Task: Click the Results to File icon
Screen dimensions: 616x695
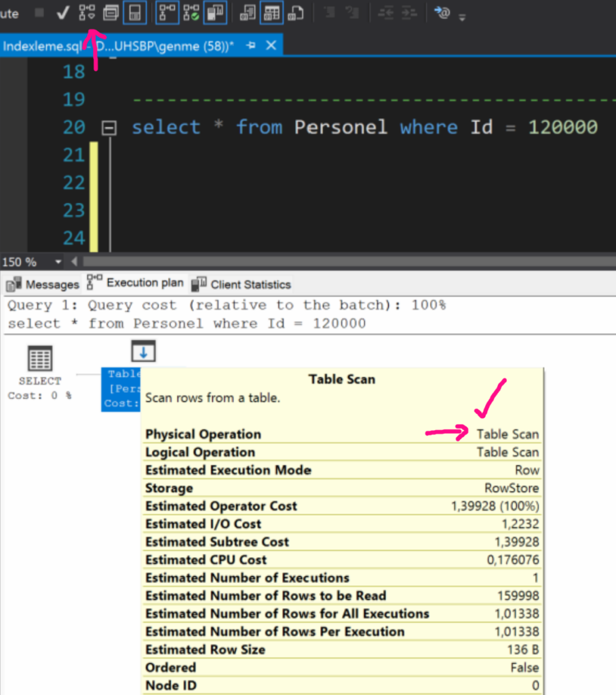Action: click(x=295, y=13)
